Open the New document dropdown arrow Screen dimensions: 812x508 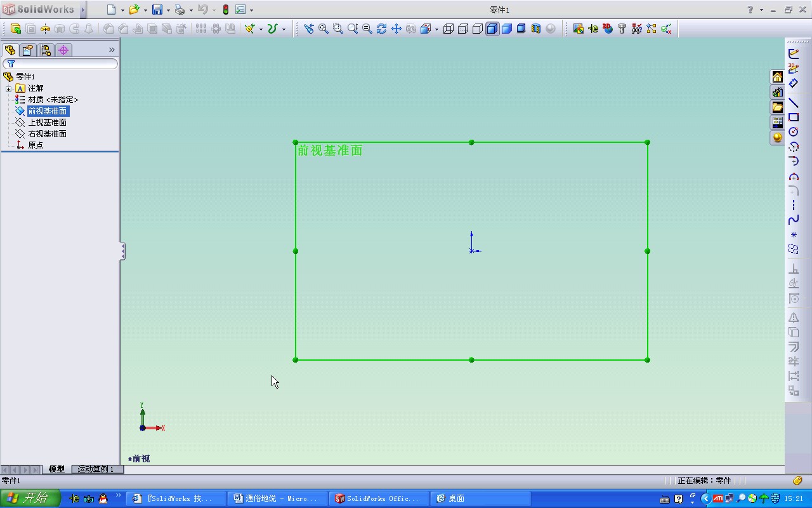(x=122, y=10)
